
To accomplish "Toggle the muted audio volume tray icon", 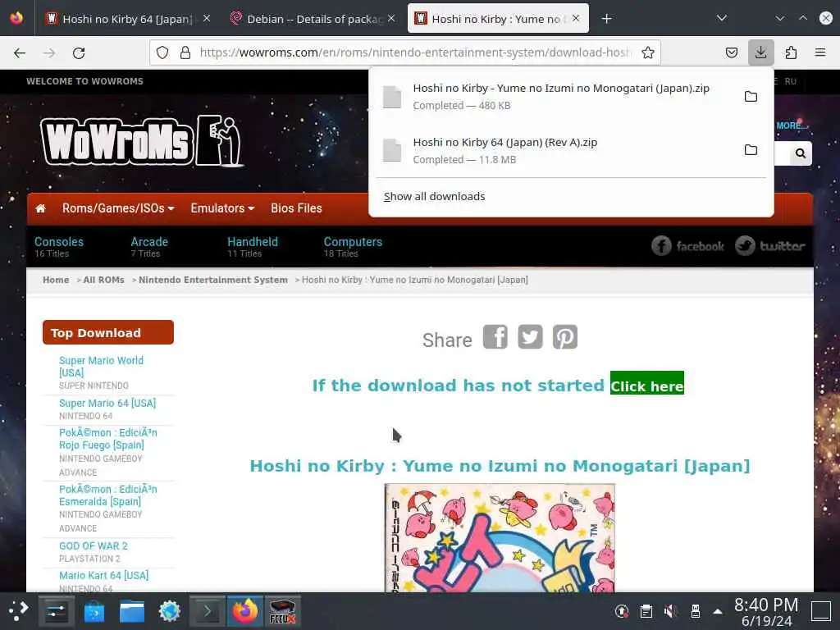I will point(670,611).
